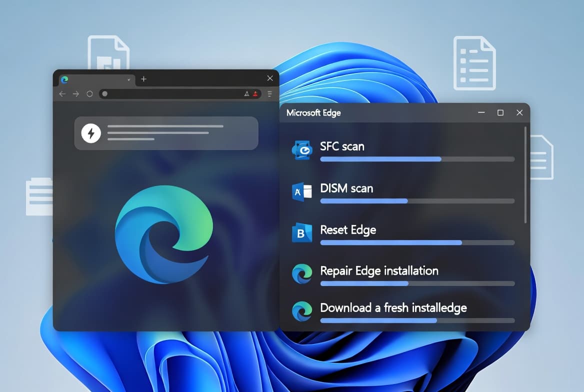Click the Reset Edge progress bar
Image resolution: width=584 pixels, height=392 pixels.
tap(417, 242)
